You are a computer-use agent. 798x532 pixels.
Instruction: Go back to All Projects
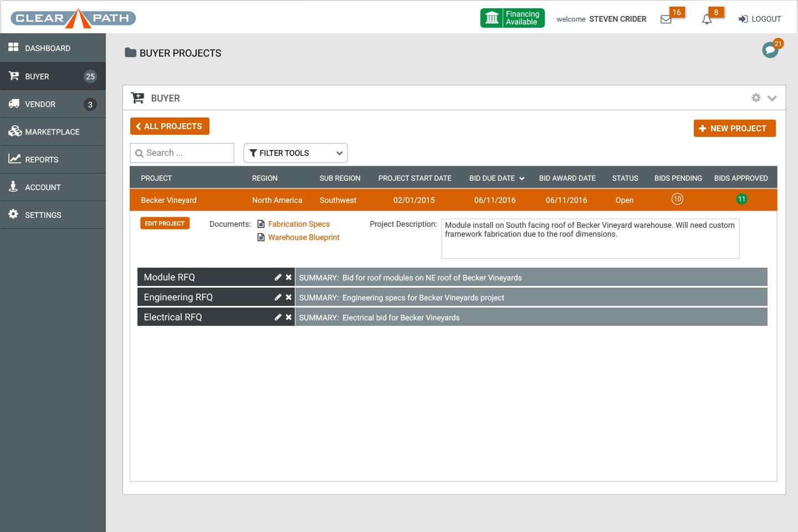coord(170,126)
